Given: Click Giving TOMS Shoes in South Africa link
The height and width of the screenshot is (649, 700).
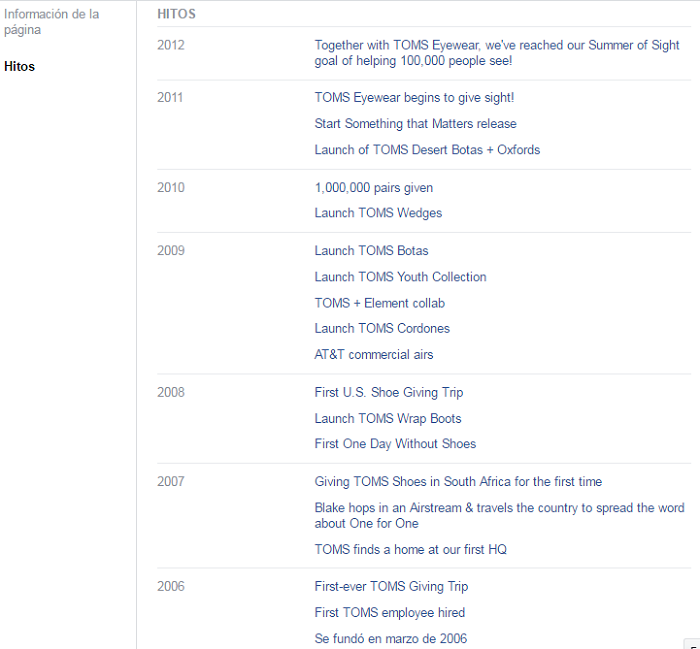Looking at the screenshot, I should [458, 482].
